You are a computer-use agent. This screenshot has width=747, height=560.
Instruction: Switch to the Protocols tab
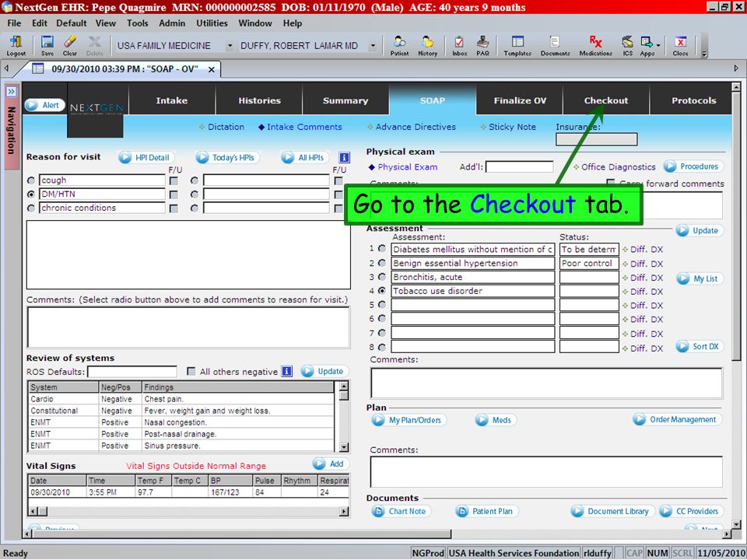click(x=693, y=100)
